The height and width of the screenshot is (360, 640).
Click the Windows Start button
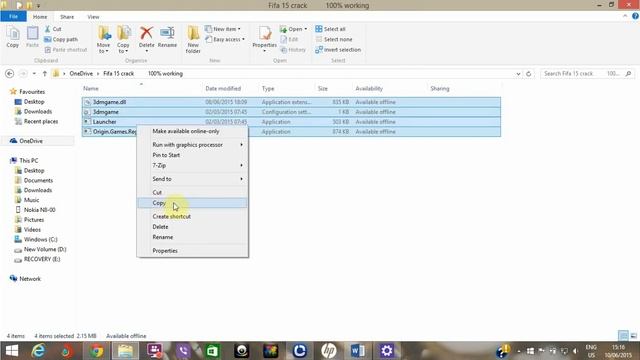click(x=11, y=351)
